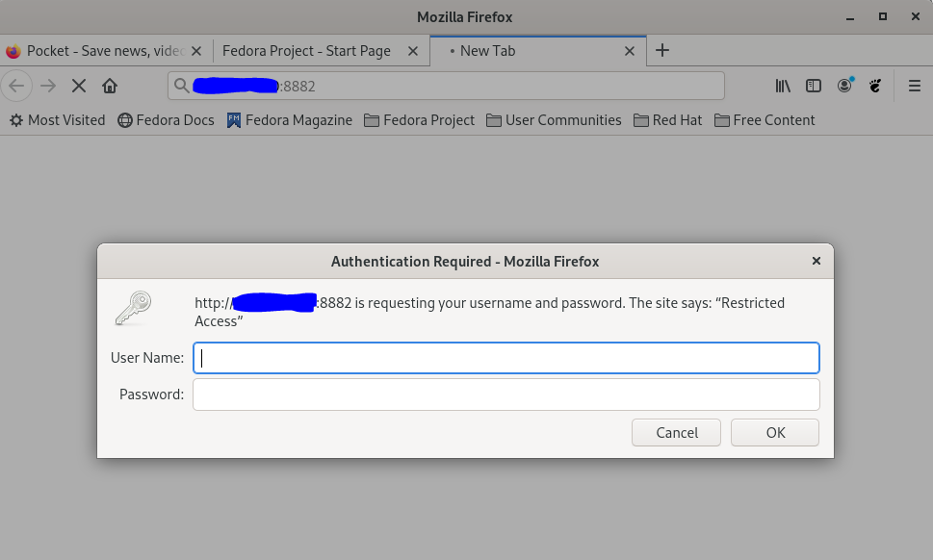The width and height of the screenshot is (933, 560).
Task: Stop loading the page
Action: point(79,87)
